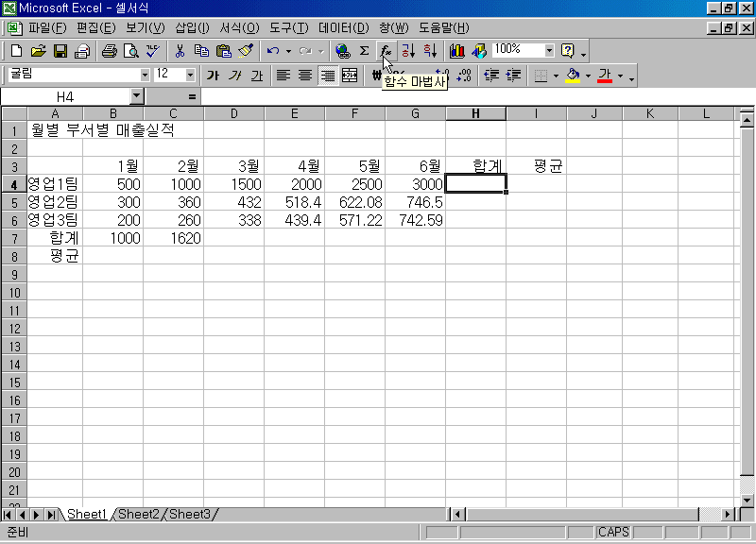Open the Name Box dropdown arrow
The height and width of the screenshot is (544, 756).
tap(137, 96)
